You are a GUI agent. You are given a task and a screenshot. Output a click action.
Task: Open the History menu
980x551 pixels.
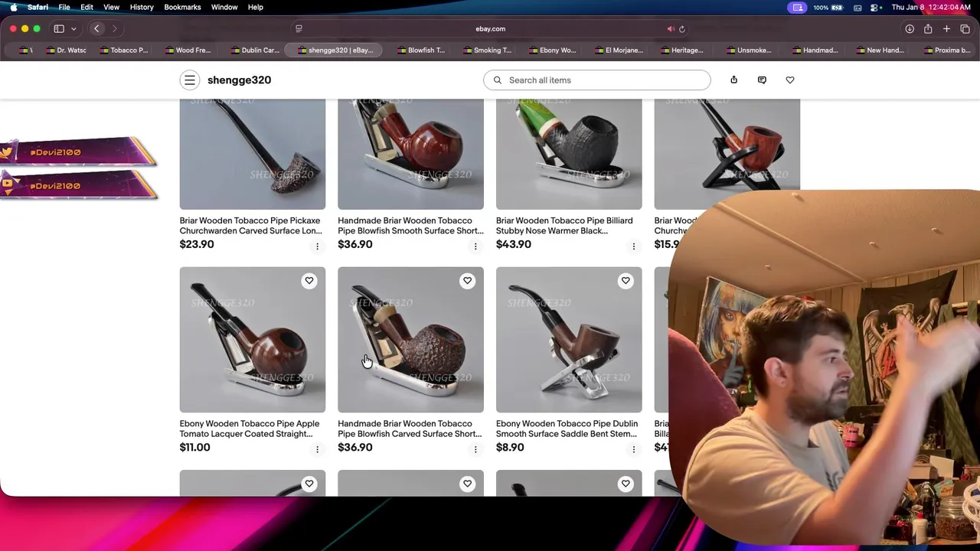[x=142, y=7]
